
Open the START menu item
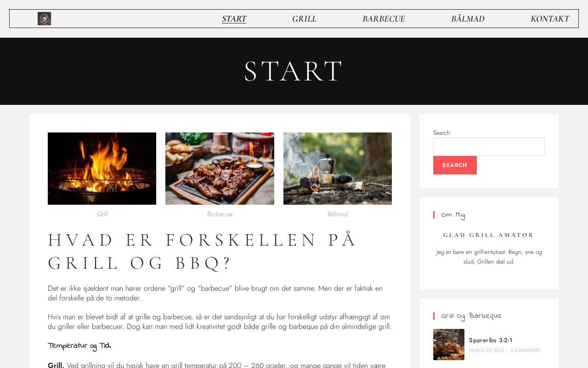coord(234,19)
